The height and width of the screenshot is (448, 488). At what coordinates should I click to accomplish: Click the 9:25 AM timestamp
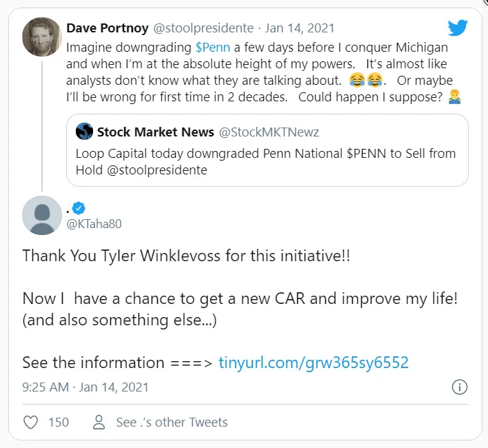45,387
